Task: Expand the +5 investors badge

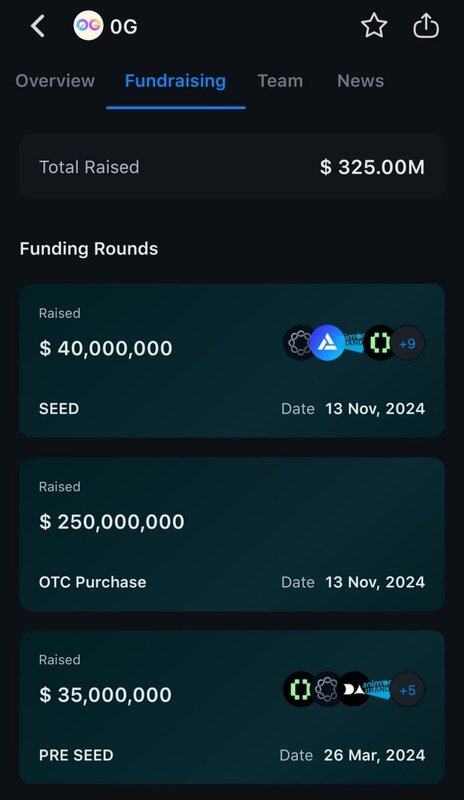Action: pyautogui.click(x=407, y=690)
